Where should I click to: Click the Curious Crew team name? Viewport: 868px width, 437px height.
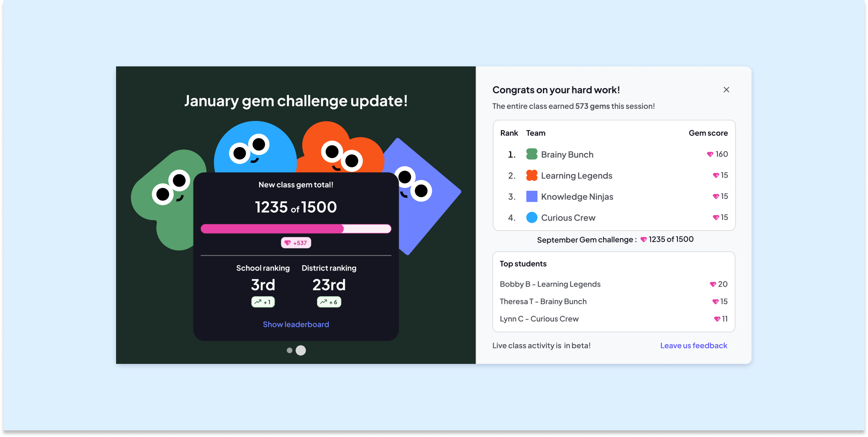pos(568,218)
